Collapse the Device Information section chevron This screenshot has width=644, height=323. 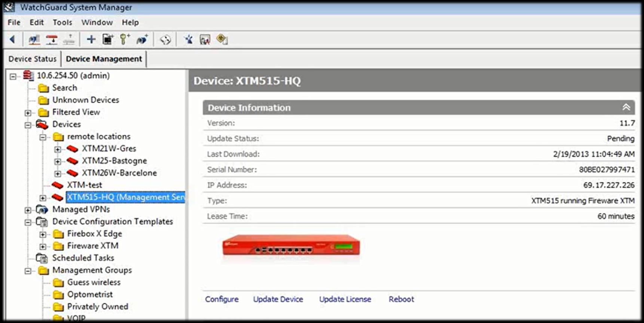click(x=626, y=107)
